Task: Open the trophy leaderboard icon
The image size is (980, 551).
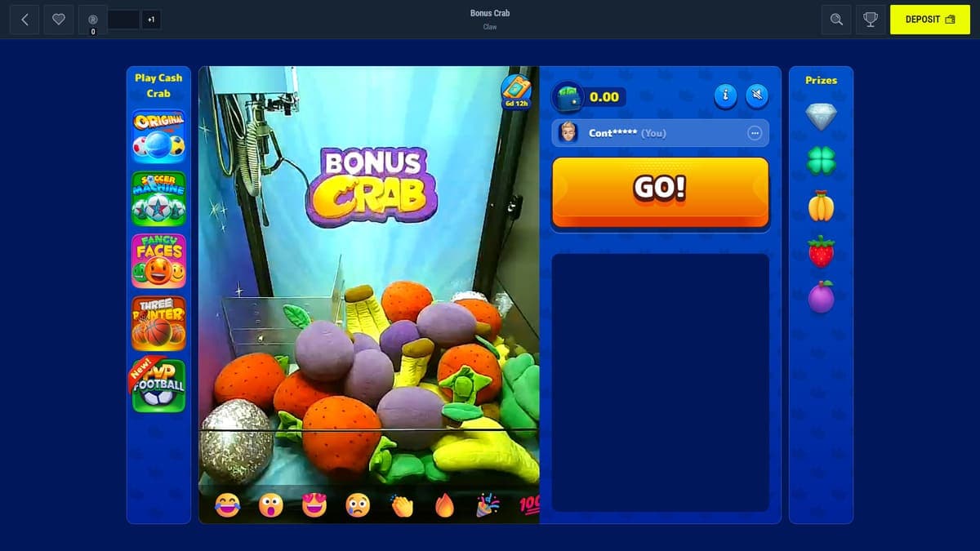Action: (871, 20)
